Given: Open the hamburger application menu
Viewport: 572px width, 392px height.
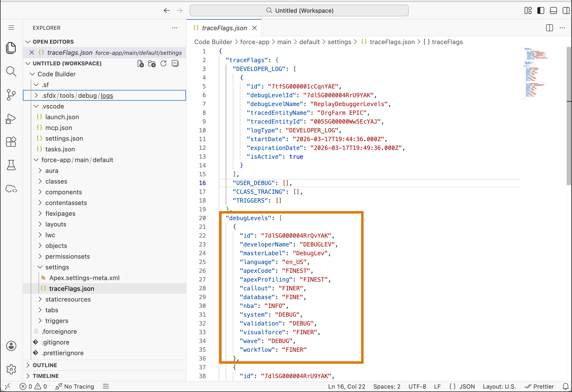Looking at the screenshot, I should 11,28.
